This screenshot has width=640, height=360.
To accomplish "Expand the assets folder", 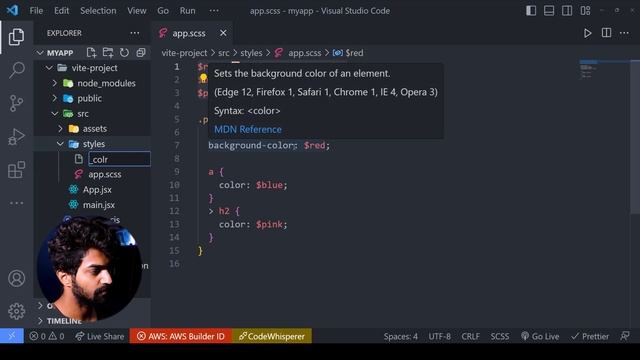I will [x=60, y=129].
